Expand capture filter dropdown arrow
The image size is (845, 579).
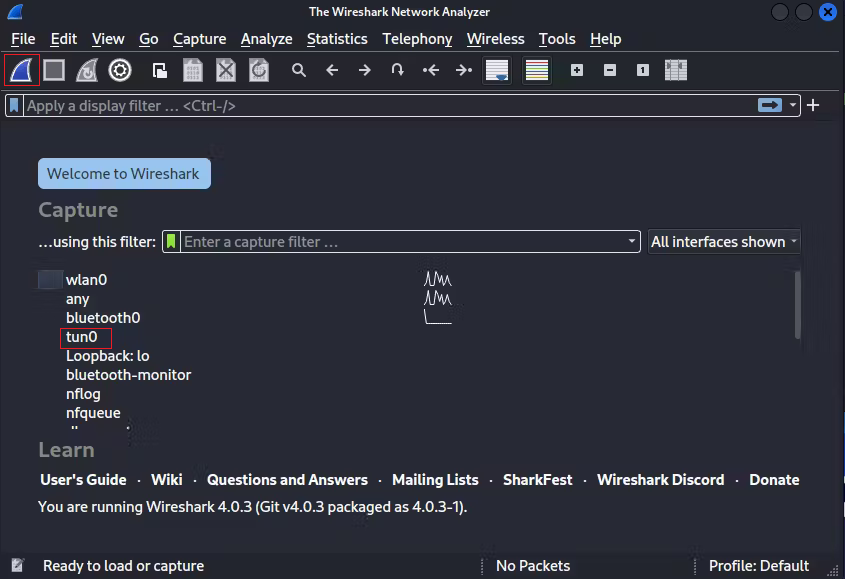tap(631, 242)
